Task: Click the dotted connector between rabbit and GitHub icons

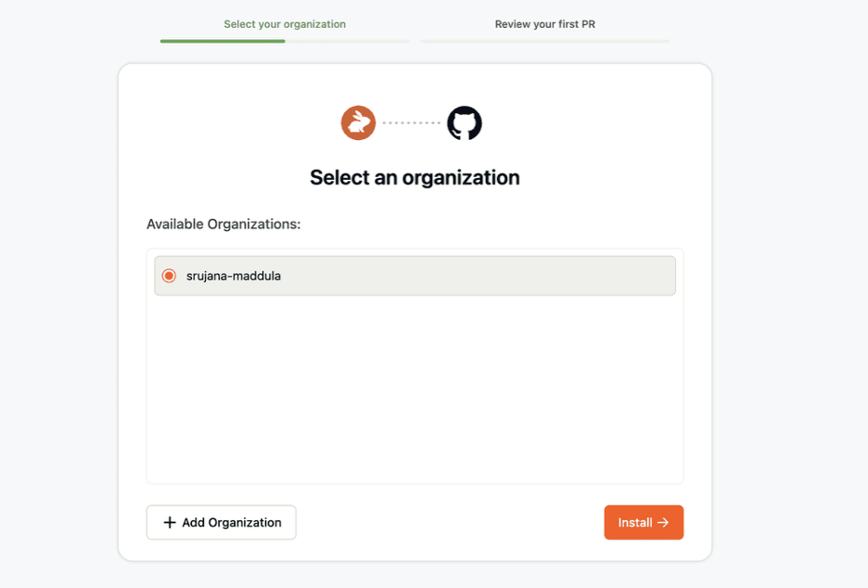Action: click(411, 122)
